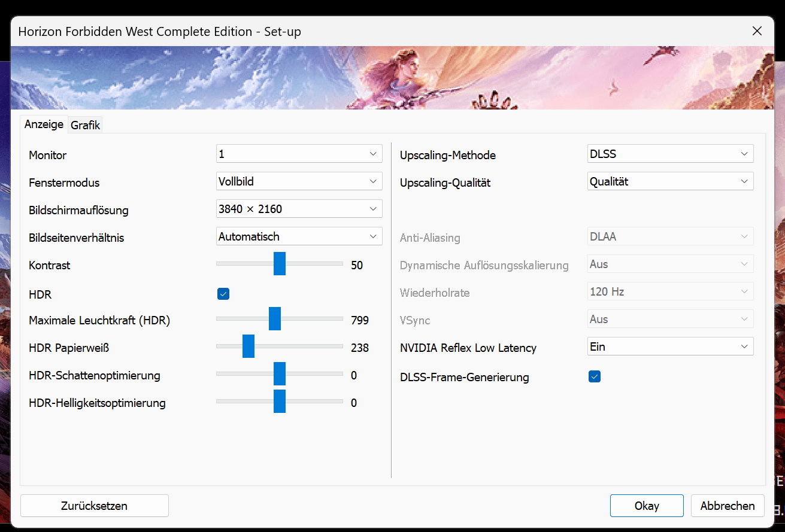The image size is (785, 532).
Task: Click the Wiederholrate 120 Hz dropdown
Action: click(x=670, y=291)
